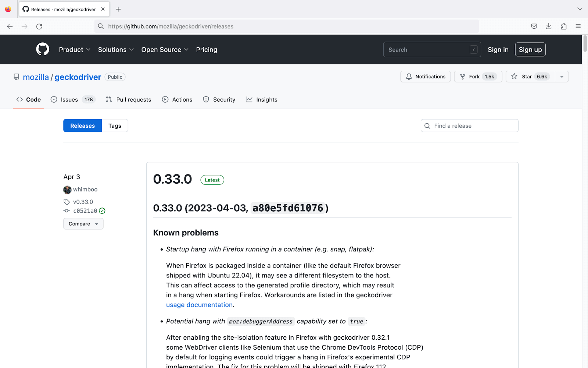Click the list all tabs chevron

[580, 9]
